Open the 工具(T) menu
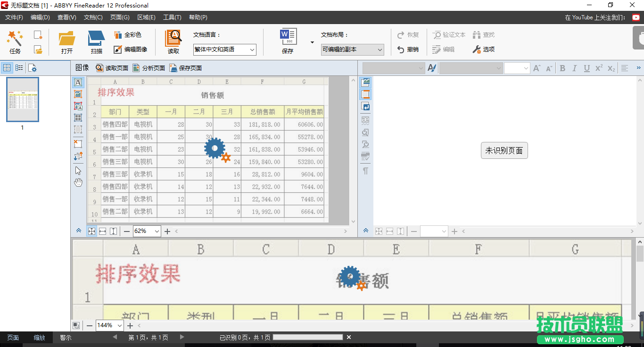This screenshot has height=347, width=644. (172, 17)
